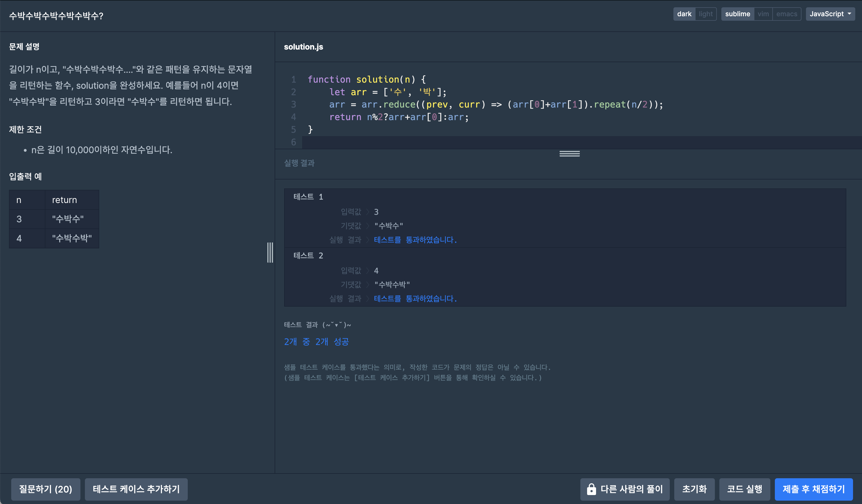862x504 pixels.
Task: Switch editor theme to light
Action: 705,14
